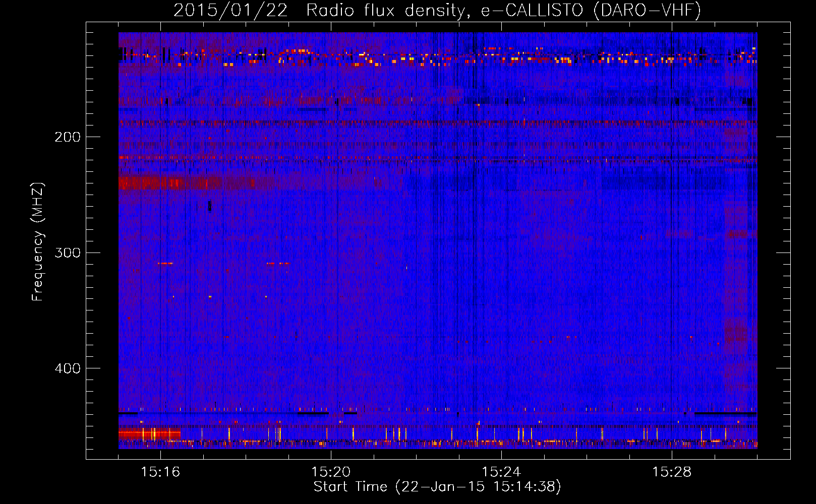
Task: Click the bright red burst at spectrogram bottom-left
Action: click(149, 433)
